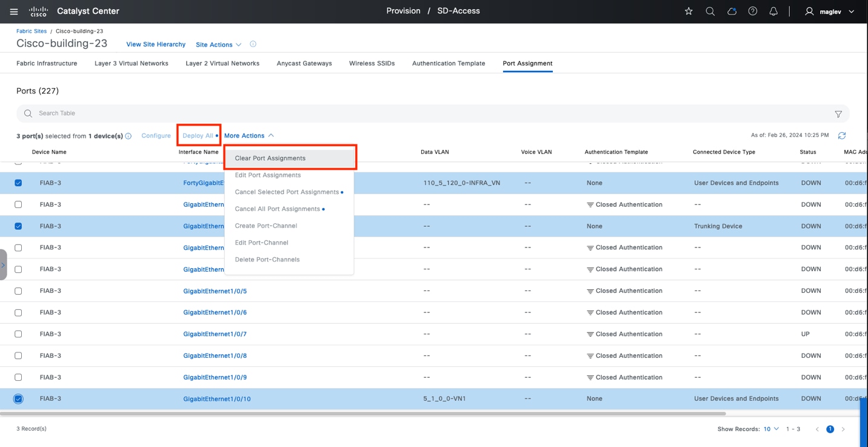Image resolution: width=868 pixels, height=447 pixels.
Task: Uncheck the GigabitEthernet1/0/10 row checkbox
Action: [x=18, y=399]
